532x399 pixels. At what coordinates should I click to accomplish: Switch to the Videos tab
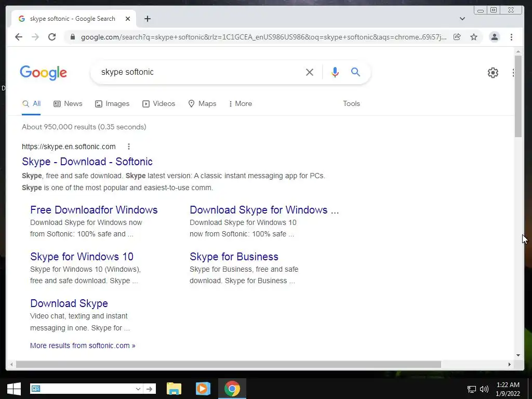159,104
